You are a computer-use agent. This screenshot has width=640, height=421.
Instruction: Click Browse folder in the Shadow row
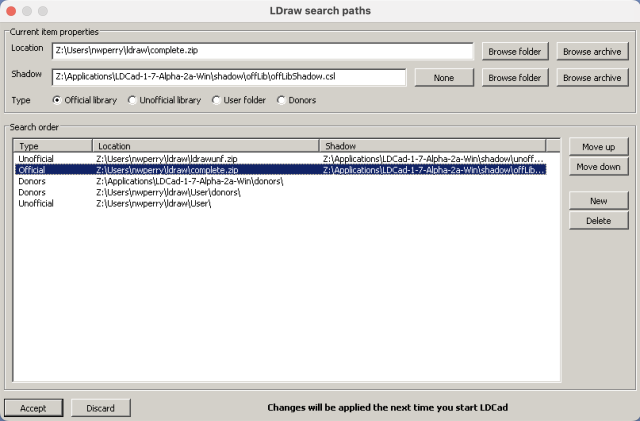515,78
